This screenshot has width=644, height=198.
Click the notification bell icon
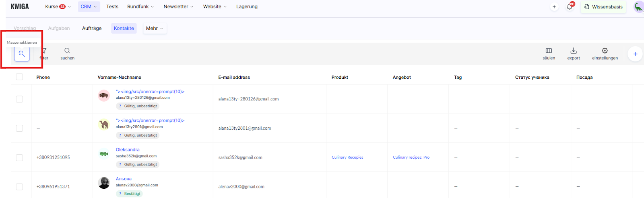click(x=570, y=7)
